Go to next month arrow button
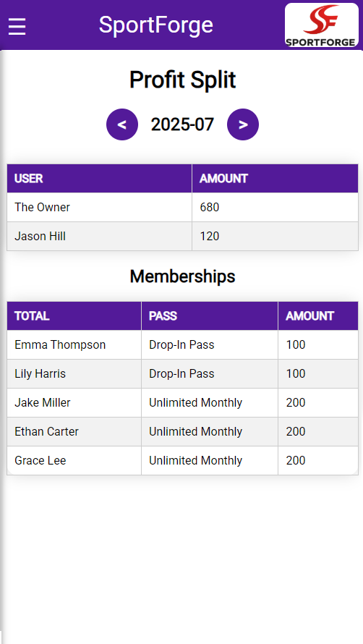Viewport: 363px width, 644px height. point(243,124)
